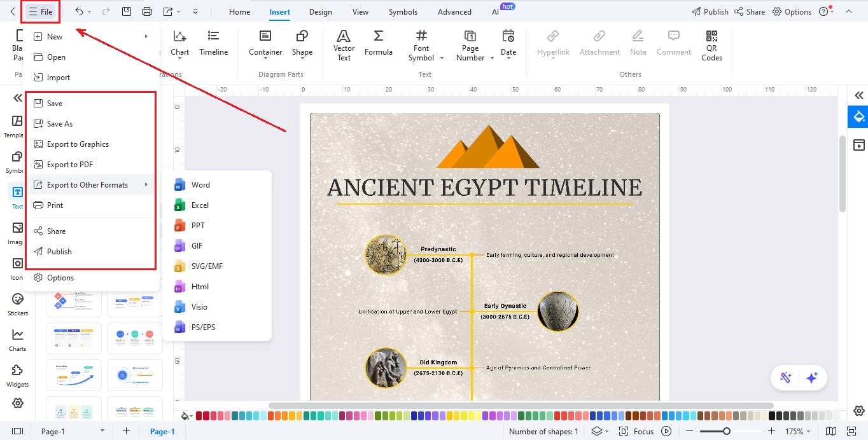Open Options in the File menu

90,277
